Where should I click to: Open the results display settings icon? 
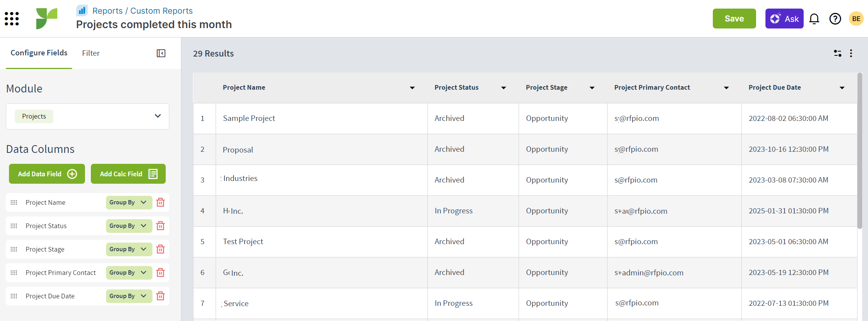click(x=837, y=53)
